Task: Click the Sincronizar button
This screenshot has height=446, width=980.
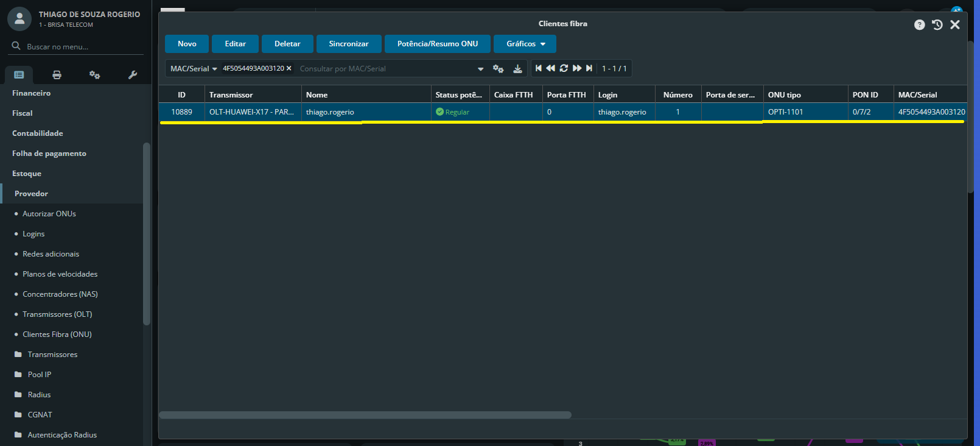Action: point(349,44)
